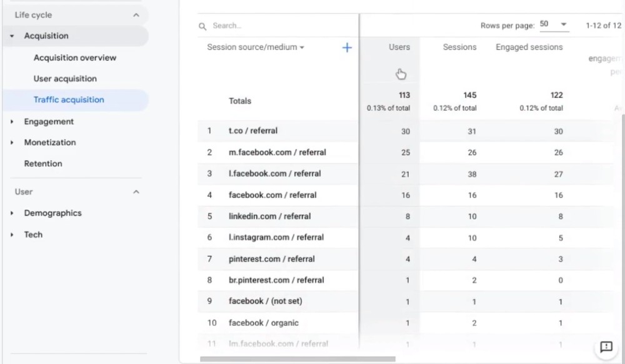Open the User acquisition report

65,78
